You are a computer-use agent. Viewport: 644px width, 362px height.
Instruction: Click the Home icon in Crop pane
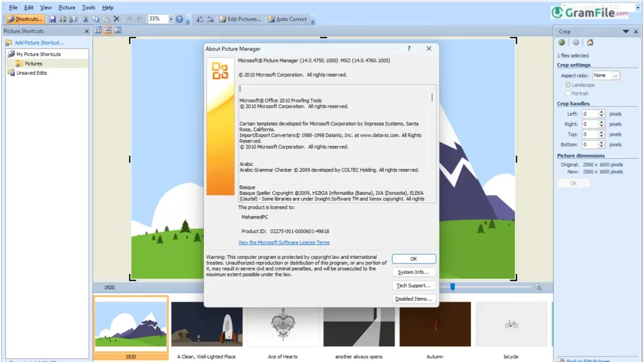click(x=590, y=42)
